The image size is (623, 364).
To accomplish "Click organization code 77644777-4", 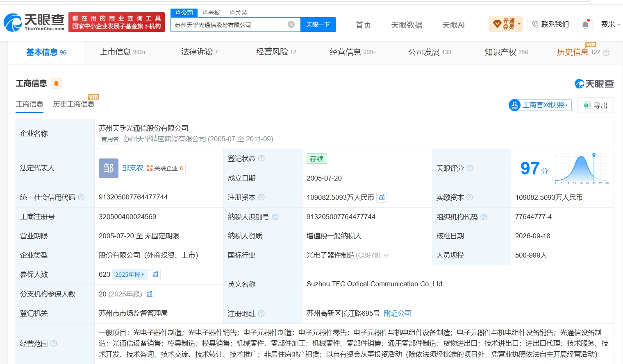I will point(533,217).
